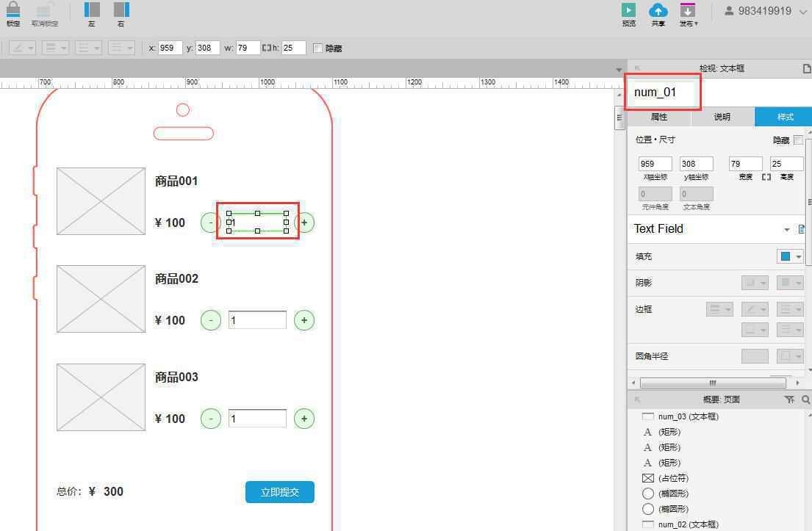Toggle the left (左) panel icon
This screenshot has height=531, width=812.
click(92, 10)
